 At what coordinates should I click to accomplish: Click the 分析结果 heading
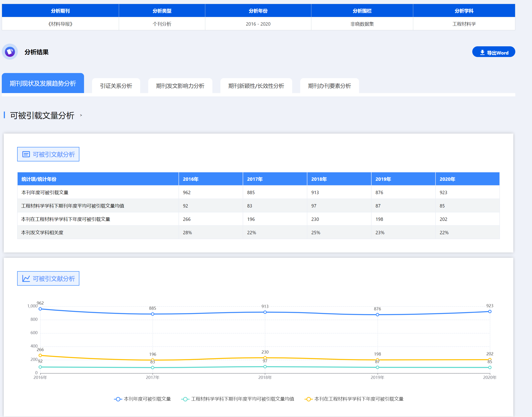(36, 52)
